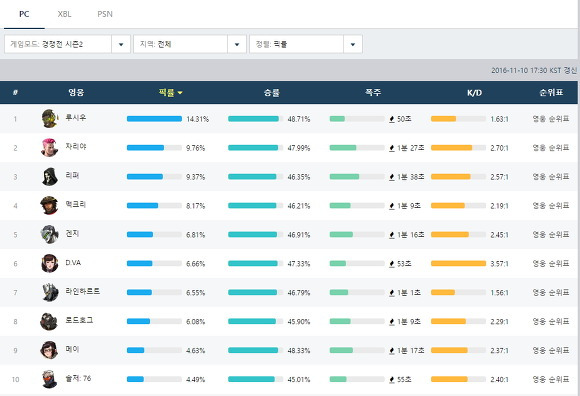Click the flame icon beside 1분 1초
The width and height of the screenshot is (580, 396).
click(x=392, y=292)
